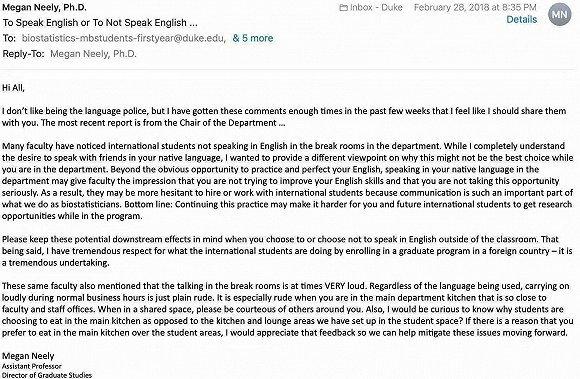Click the 'To:' field label
Viewport: 580px width, 379px height.
(9, 38)
